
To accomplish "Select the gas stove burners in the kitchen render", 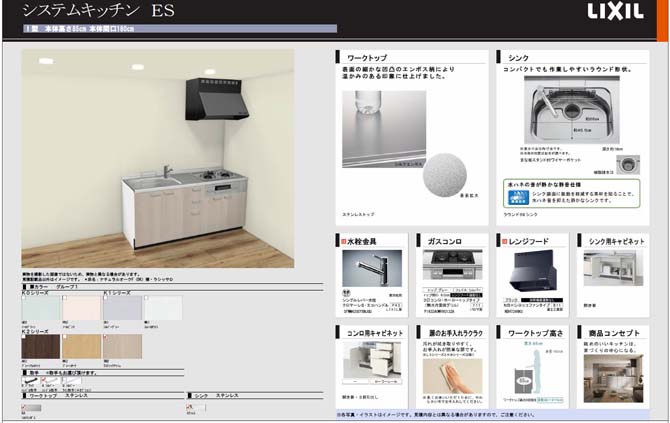I will click(216, 175).
